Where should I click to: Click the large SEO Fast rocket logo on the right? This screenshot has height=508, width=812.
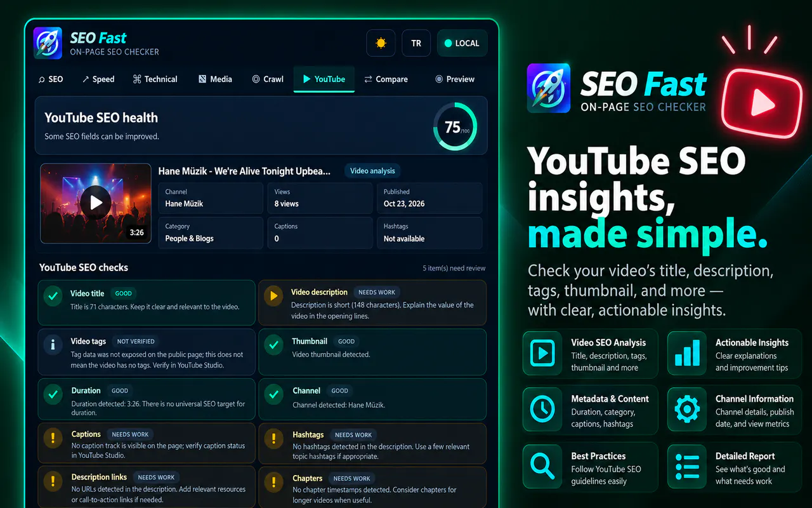[x=549, y=90]
